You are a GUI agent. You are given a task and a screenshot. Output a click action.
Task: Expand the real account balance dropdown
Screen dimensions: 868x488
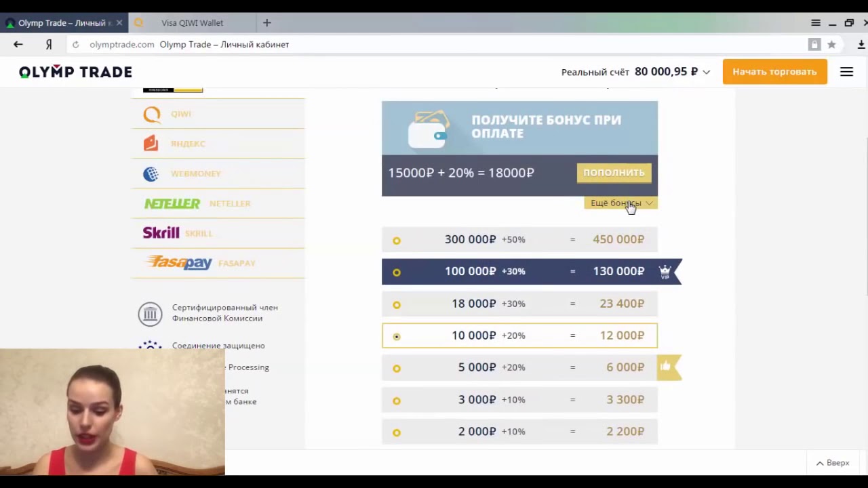coord(706,72)
